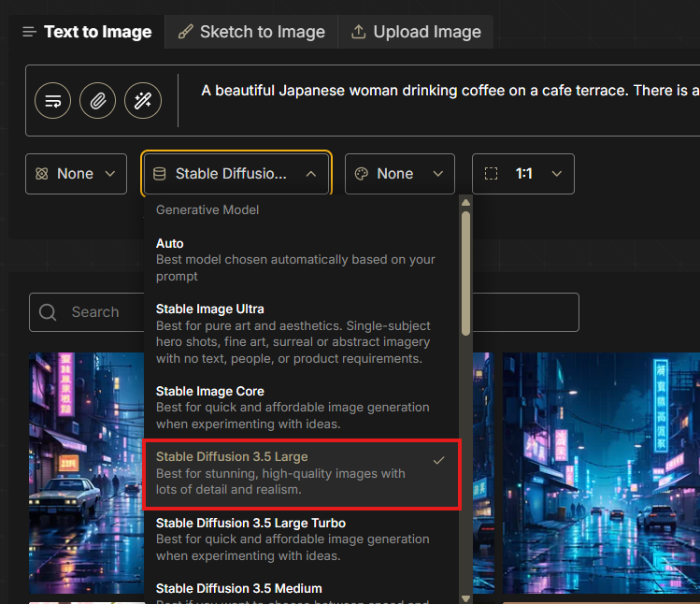Click the scrollbar down arrow in model list
700x604 pixels.
click(x=466, y=598)
